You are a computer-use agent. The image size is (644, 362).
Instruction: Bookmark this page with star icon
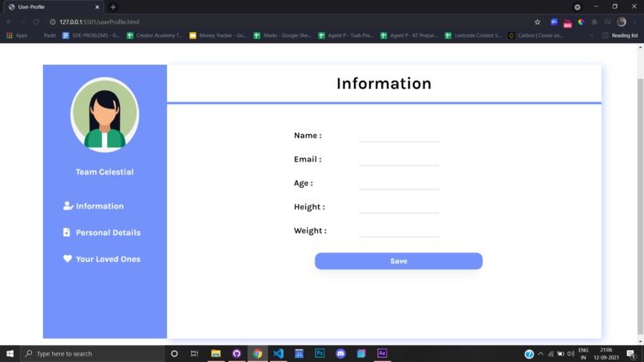pyautogui.click(x=537, y=22)
